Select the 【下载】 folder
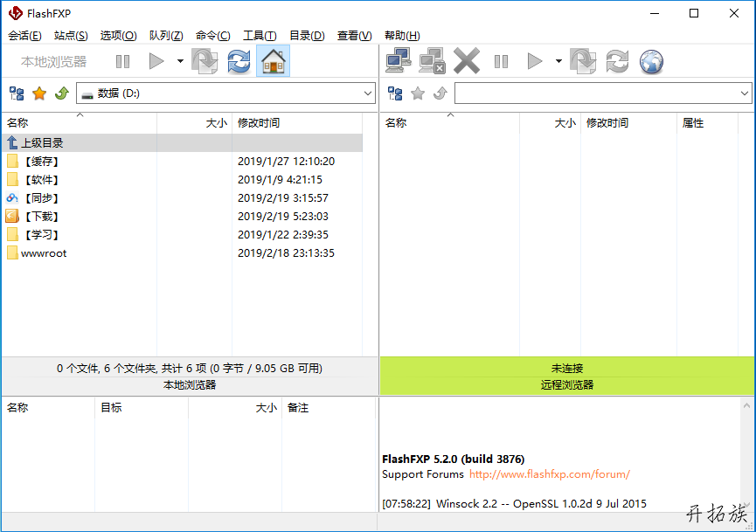756x532 pixels. (x=183, y=216)
